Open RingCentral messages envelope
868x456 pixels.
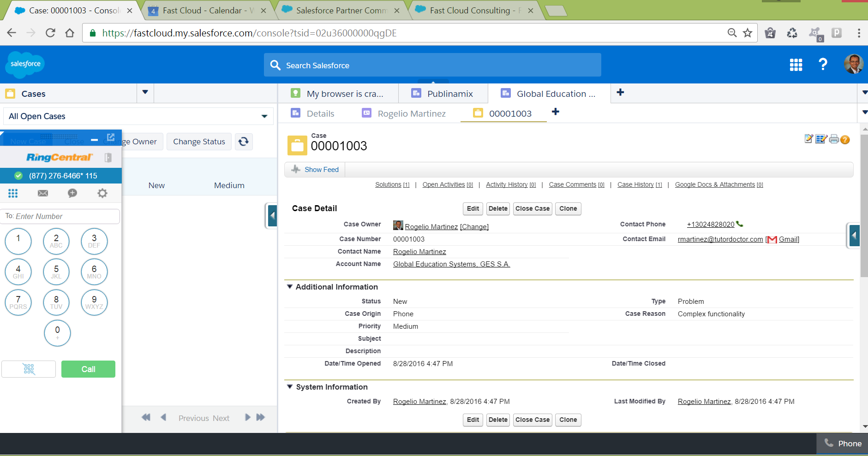(x=43, y=193)
